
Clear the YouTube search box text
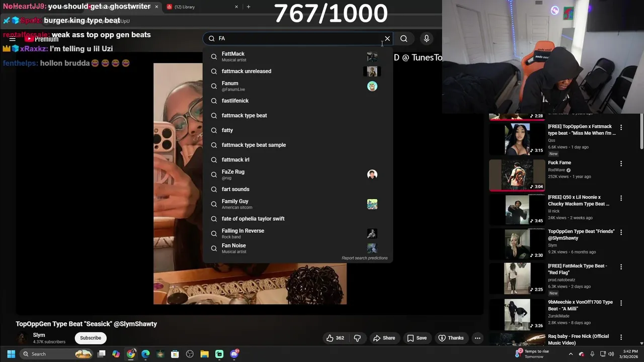pyautogui.click(x=387, y=39)
